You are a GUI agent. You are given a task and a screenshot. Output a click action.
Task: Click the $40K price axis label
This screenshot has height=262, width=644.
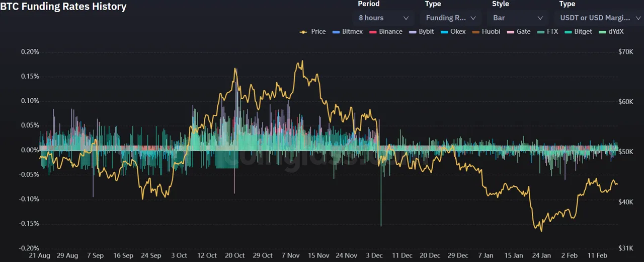coord(626,202)
